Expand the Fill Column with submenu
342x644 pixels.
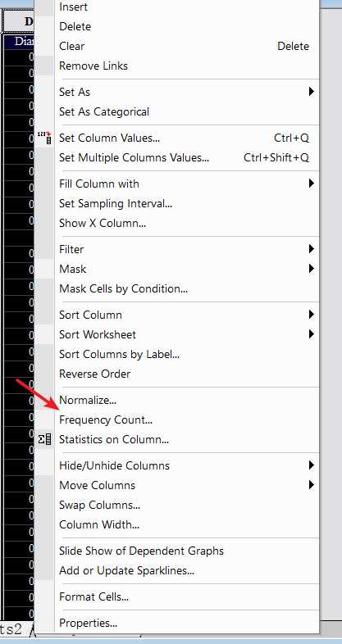point(311,184)
